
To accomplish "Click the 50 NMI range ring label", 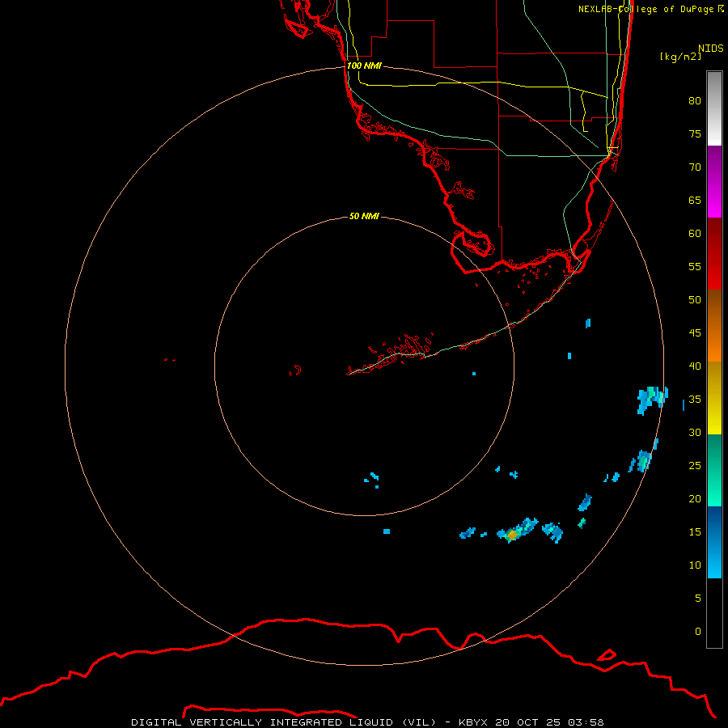I will [x=364, y=216].
